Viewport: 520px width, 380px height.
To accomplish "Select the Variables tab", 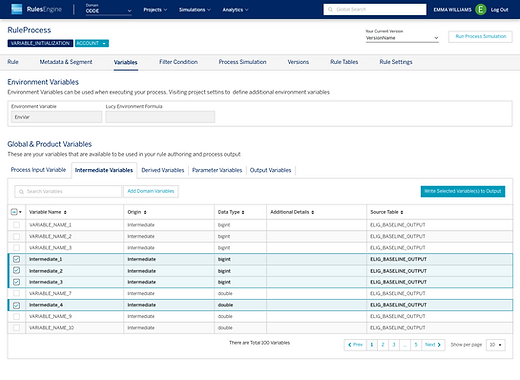I will pos(126,62).
